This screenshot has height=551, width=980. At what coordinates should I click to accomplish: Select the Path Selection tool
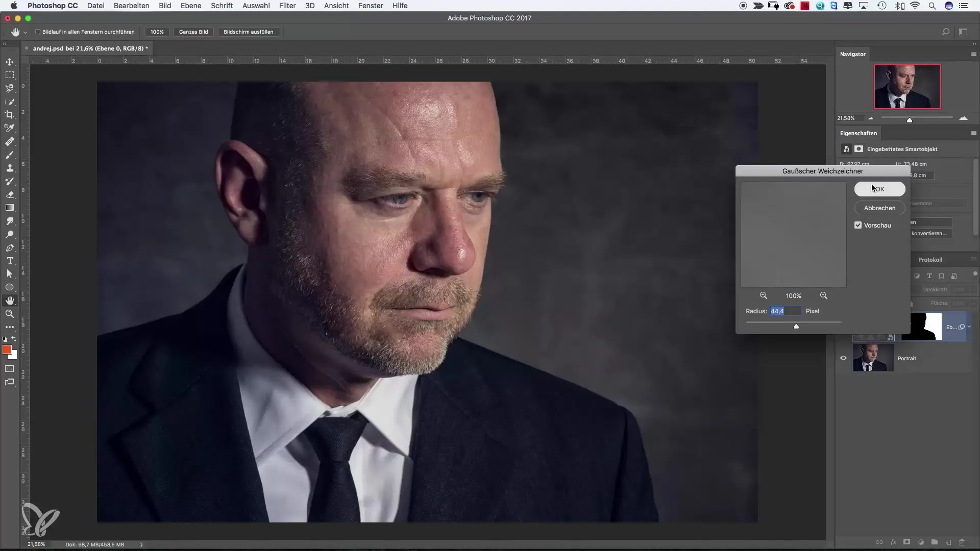[10, 274]
